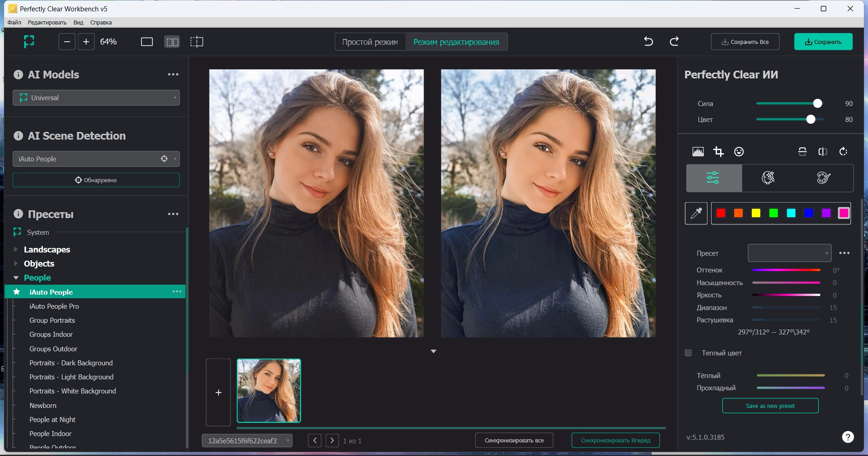Select the magenta pink color swatch
The image size is (868, 456).
pyautogui.click(x=844, y=213)
